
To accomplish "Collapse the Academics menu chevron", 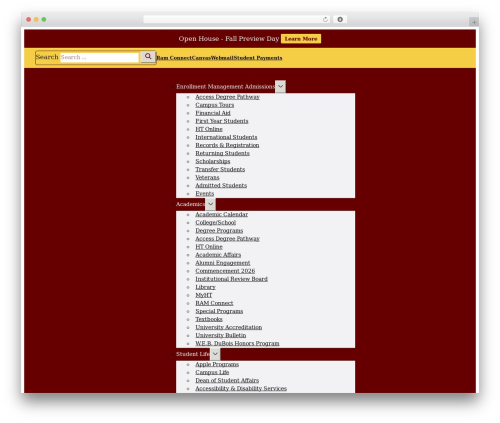I will 210,204.
